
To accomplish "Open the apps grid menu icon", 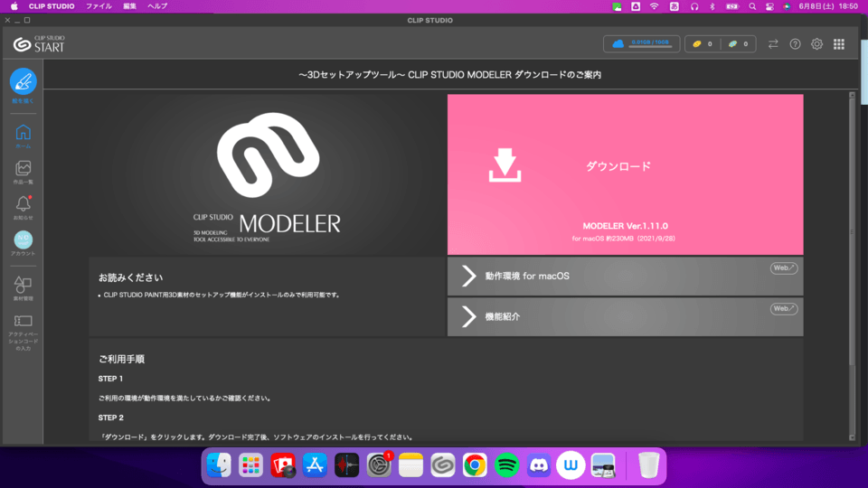I will click(839, 43).
